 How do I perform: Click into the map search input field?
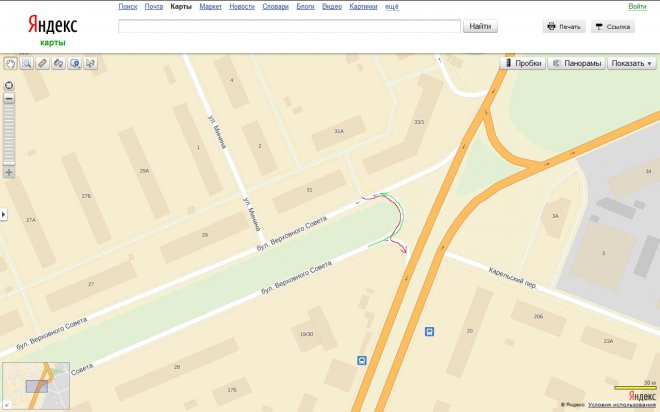(x=289, y=26)
